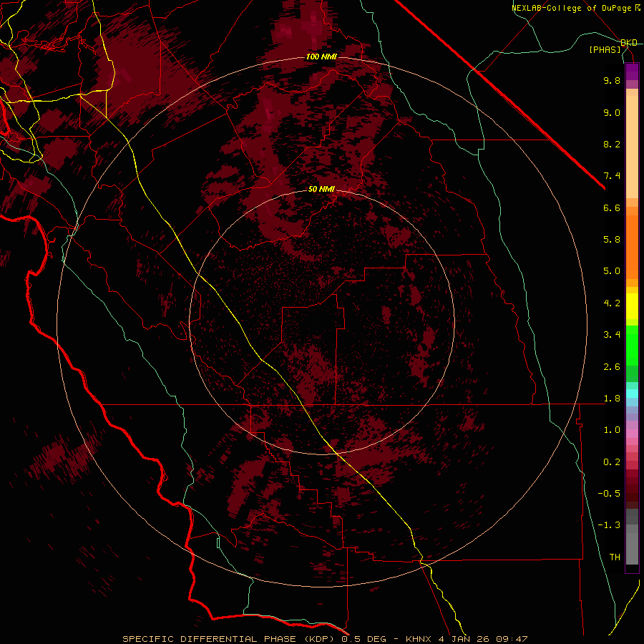Select the 6.6 scale label

612,208
